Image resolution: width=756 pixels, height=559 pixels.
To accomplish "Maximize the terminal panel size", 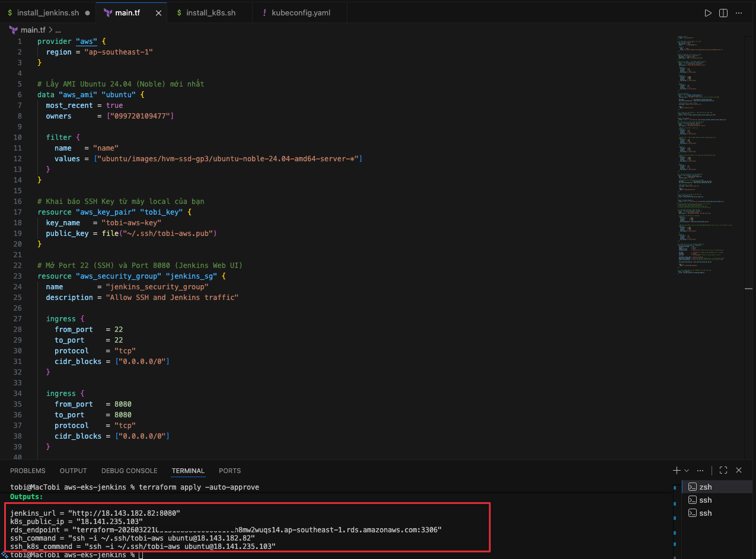I will click(x=723, y=470).
